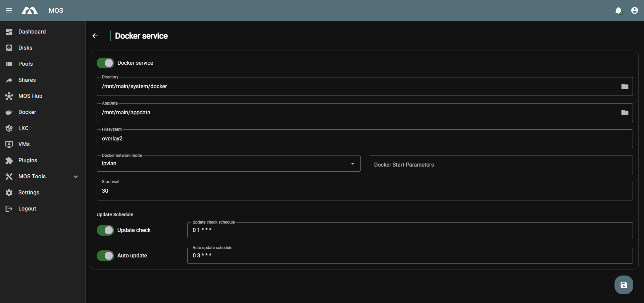Turn off Update check
Viewport: 644px width, 303px height.
point(105,230)
